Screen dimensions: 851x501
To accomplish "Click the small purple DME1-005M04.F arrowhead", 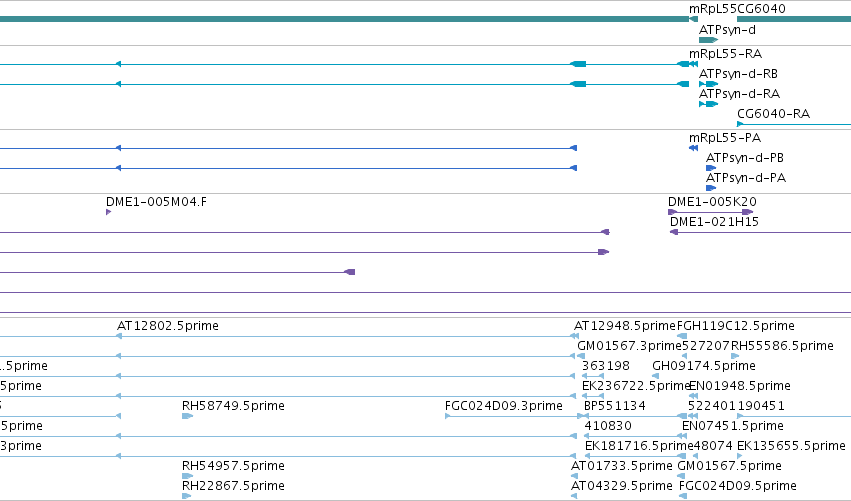I will coord(109,212).
